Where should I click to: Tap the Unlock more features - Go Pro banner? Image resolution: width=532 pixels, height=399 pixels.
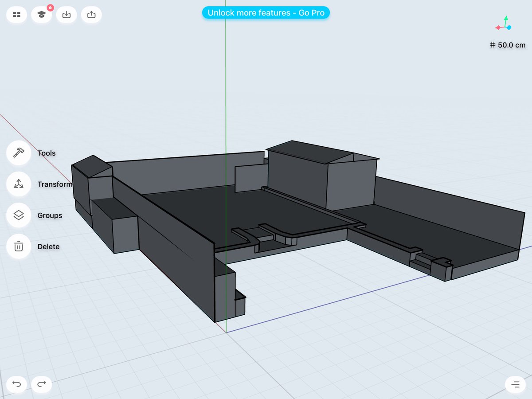point(266,13)
